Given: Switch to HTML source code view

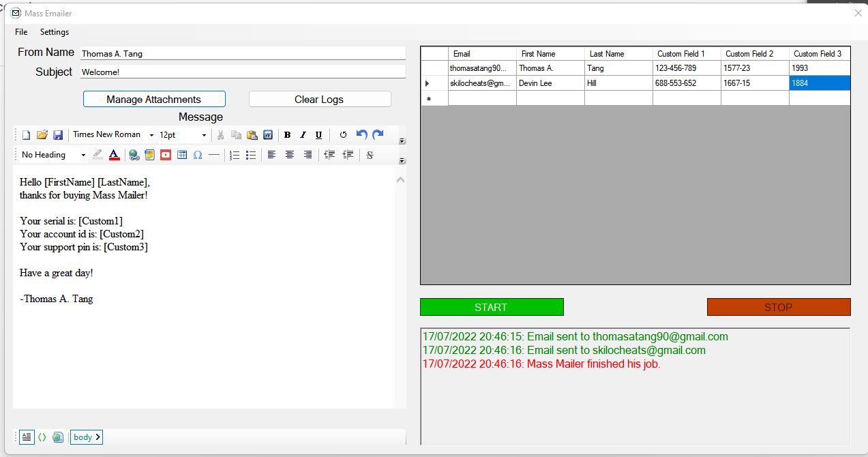Looking at the screenshot, I should (42, 437).
